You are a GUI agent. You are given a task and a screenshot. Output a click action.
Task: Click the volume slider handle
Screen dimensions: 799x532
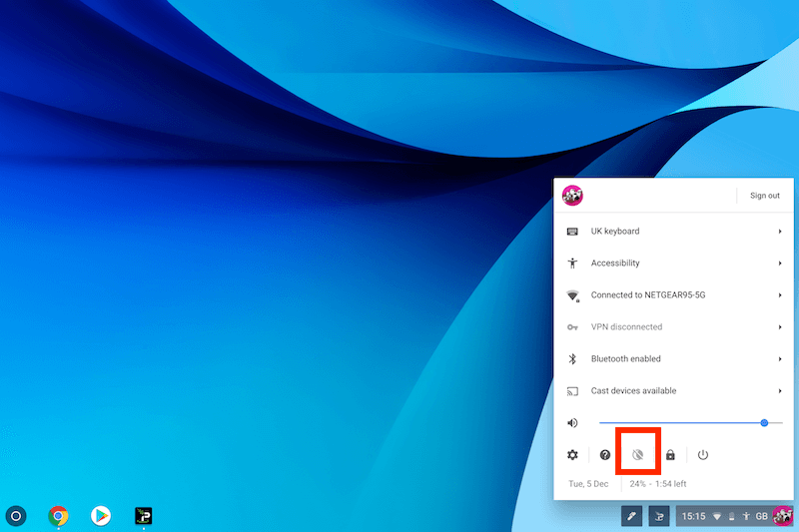[764, 422]
